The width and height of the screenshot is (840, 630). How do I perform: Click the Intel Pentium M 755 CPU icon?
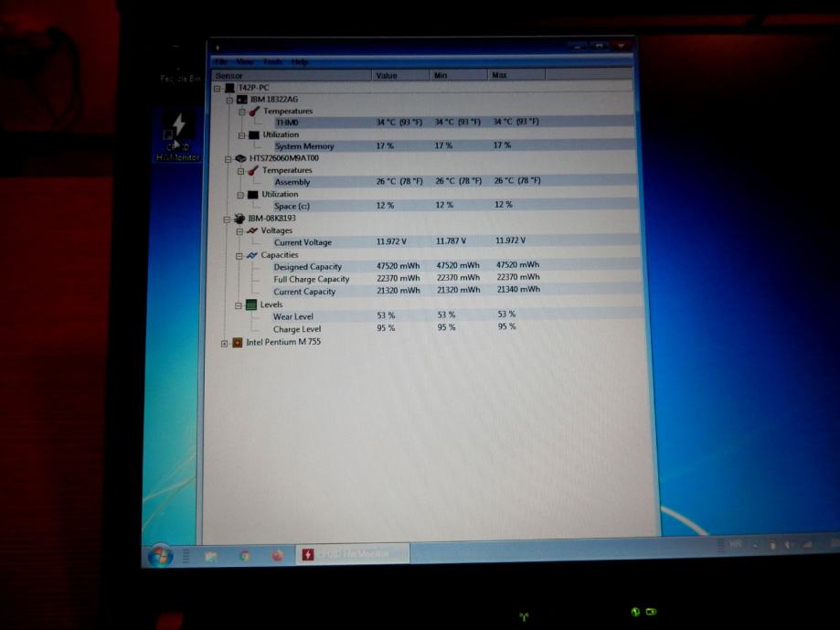[x=238, y=342]
